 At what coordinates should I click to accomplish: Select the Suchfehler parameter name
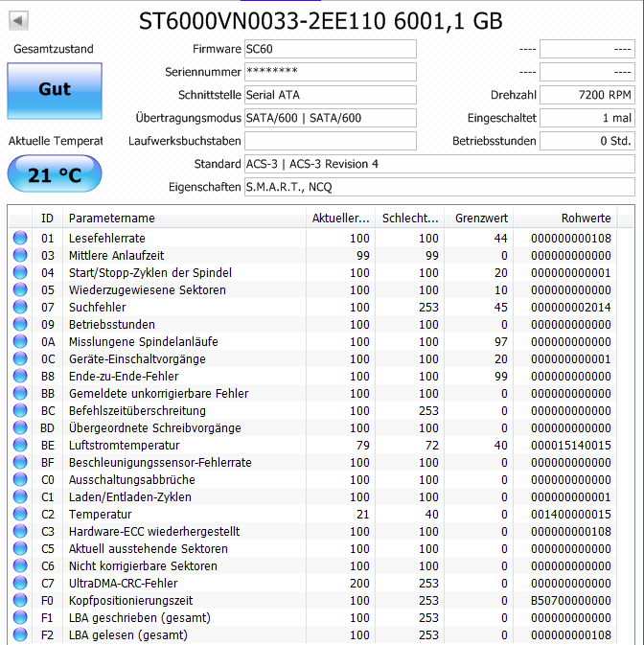97,308
